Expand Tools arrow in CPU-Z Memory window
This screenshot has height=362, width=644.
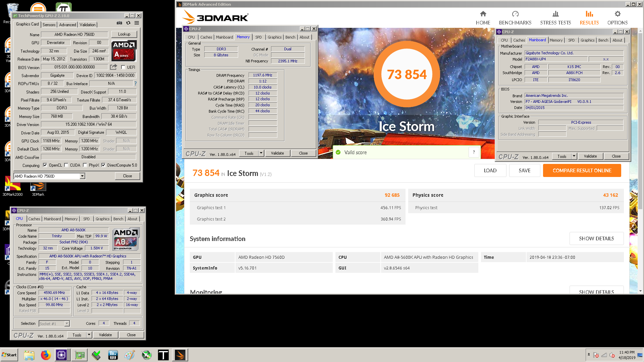[x=261, y=153]
